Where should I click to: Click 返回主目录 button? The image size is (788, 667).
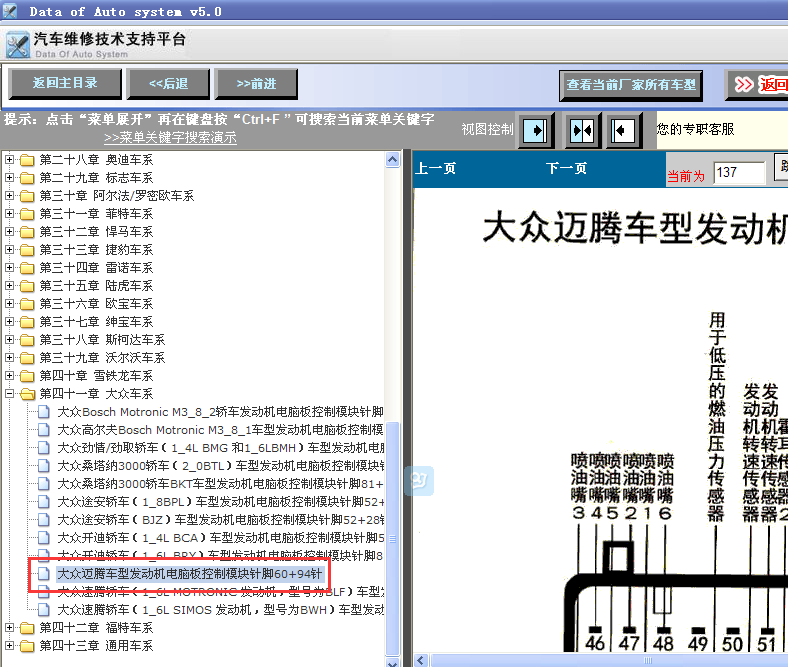[x=65, y=83]
